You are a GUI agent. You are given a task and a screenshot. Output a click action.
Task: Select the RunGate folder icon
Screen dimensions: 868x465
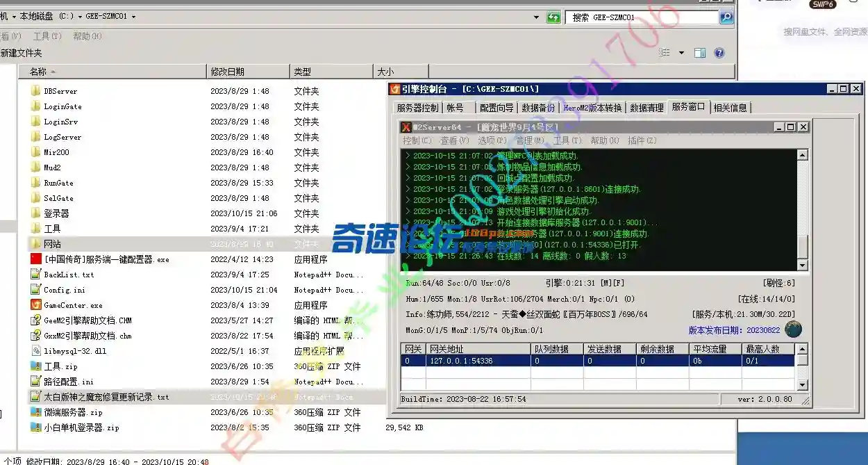pos(36,183)
